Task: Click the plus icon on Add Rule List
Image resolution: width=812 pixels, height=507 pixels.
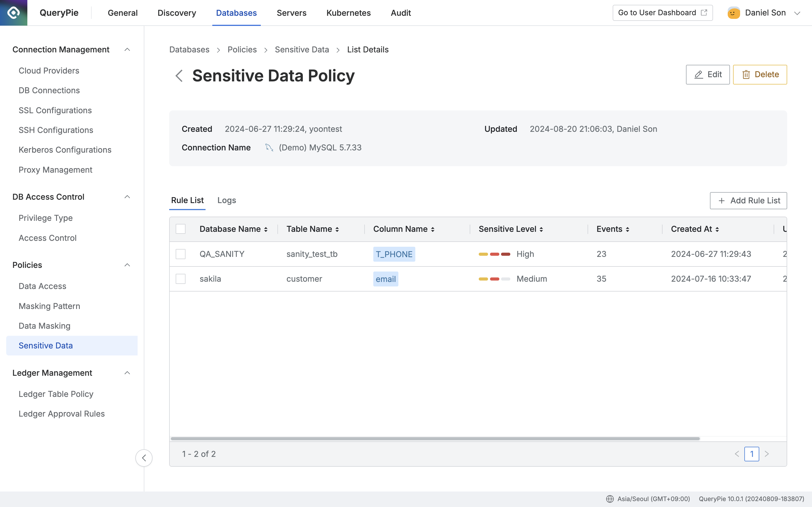Action: click(721, 201)
